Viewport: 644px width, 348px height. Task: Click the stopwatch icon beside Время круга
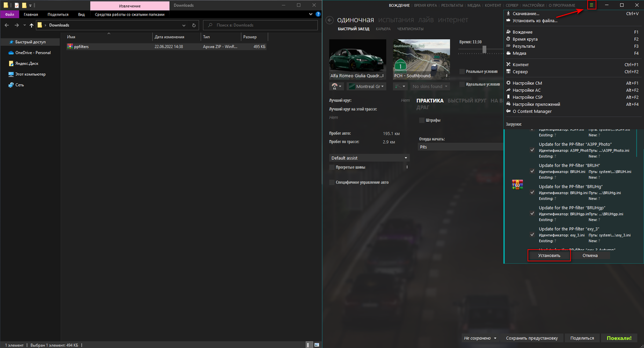(x=508, y=39)
